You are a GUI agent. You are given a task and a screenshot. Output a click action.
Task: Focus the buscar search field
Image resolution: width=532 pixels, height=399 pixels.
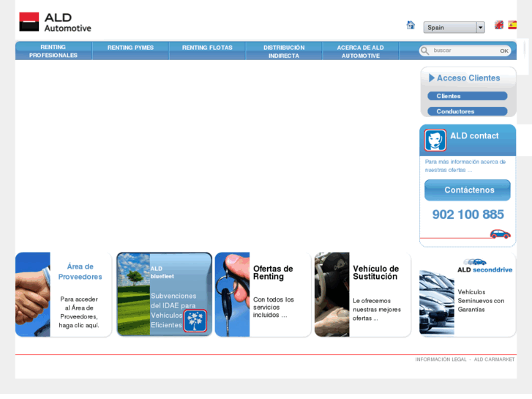463,51
